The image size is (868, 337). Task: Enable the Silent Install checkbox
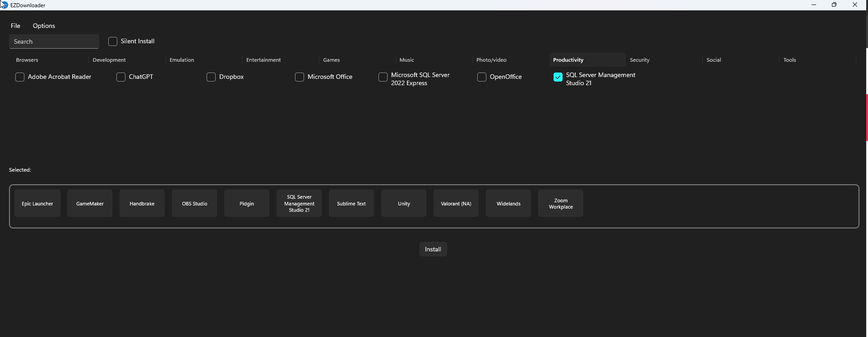(113, 41)
